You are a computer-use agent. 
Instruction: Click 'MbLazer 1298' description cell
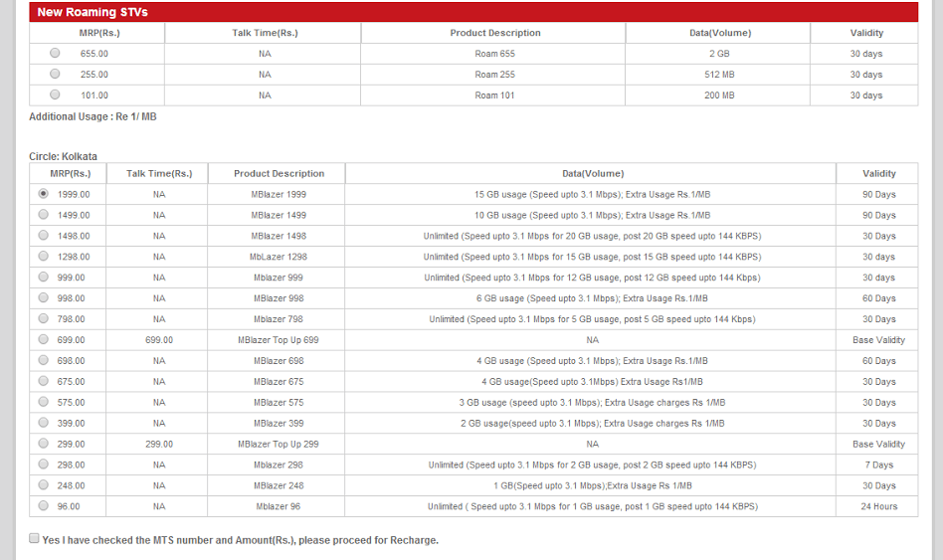coord(279,257)
